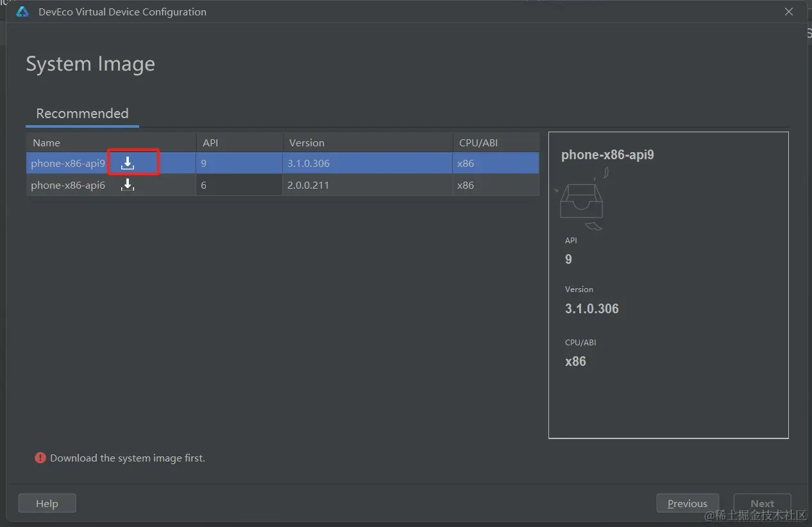Click API cell showing 6

click(239, 185)
